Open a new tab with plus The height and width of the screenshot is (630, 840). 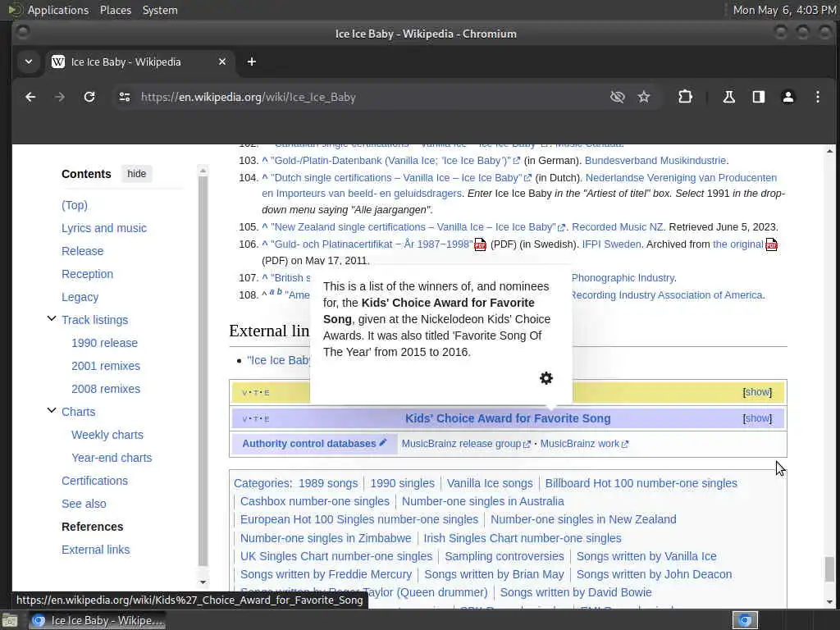(251, 62)
